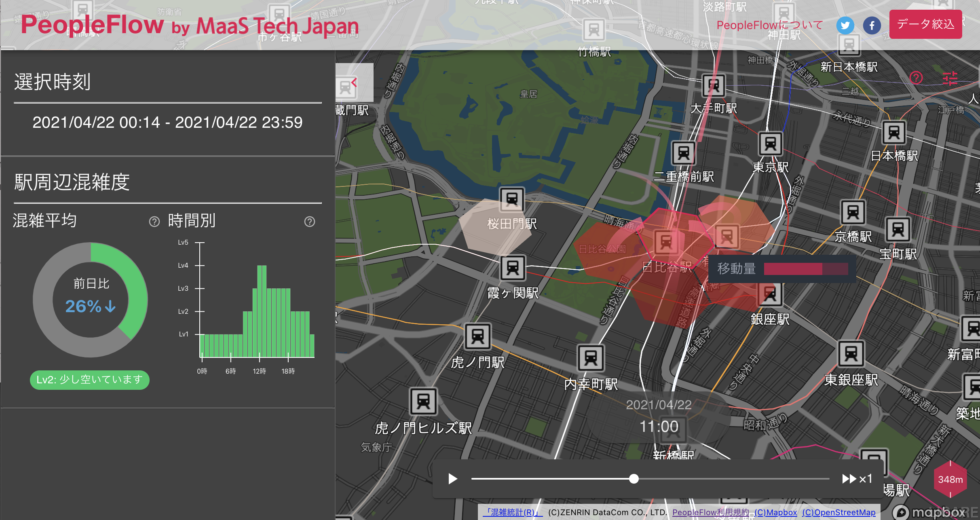
Task: Click the データ絞込 button
Action: click(x=925, y=24)
